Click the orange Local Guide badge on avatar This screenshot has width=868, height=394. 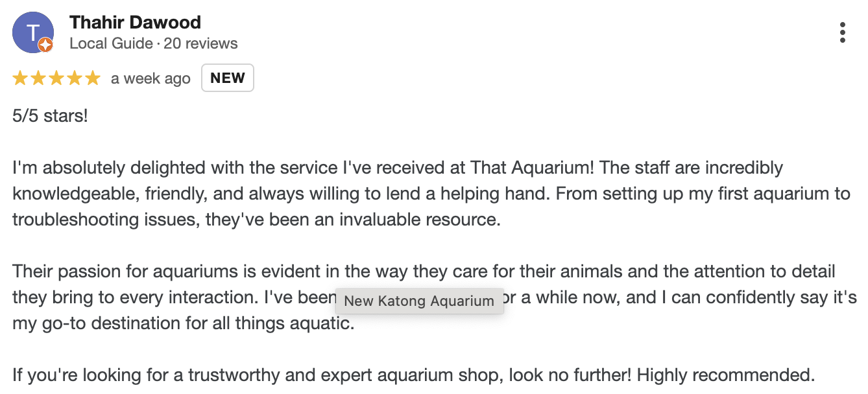tap(45, 45)
